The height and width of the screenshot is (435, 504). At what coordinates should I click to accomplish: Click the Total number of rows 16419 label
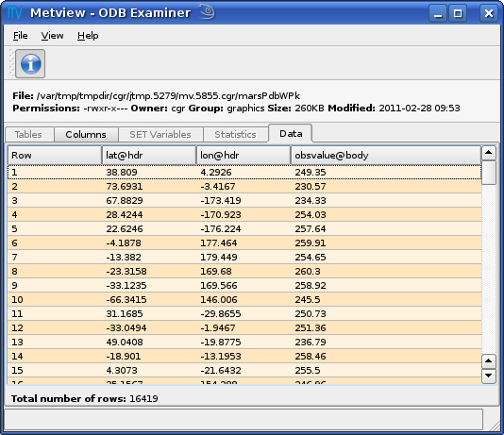(85, 399)
